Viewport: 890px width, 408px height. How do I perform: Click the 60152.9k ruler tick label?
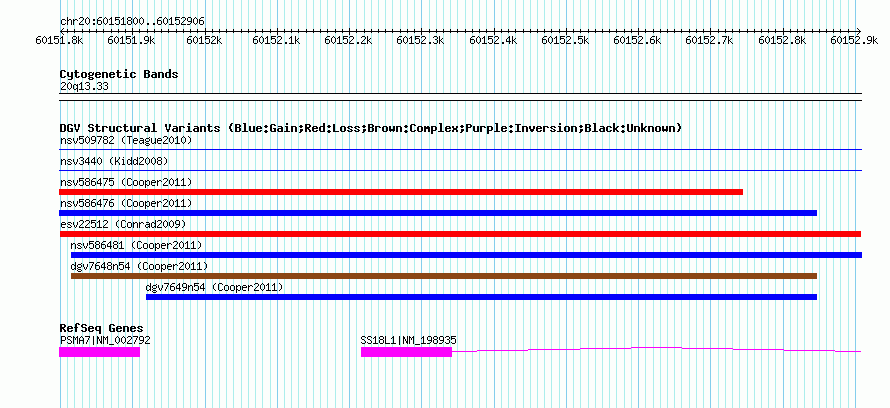(x=854, y=40)
